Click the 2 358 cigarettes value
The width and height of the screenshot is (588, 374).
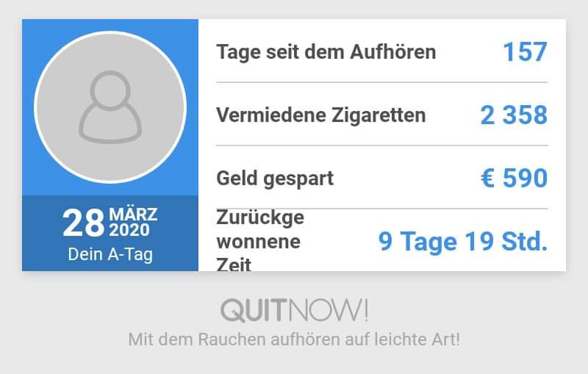tap(514, 115)
